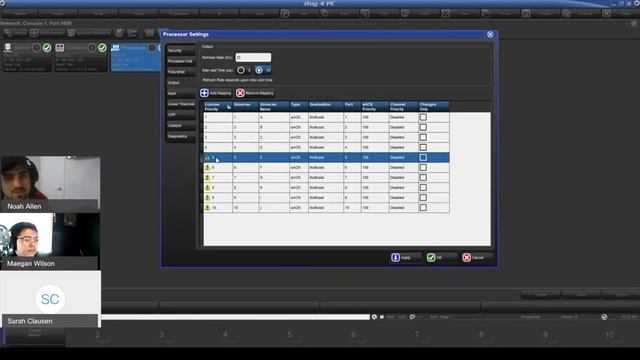Click the Remove Mapping button label

pyautogui.click(x=259, y=93)
